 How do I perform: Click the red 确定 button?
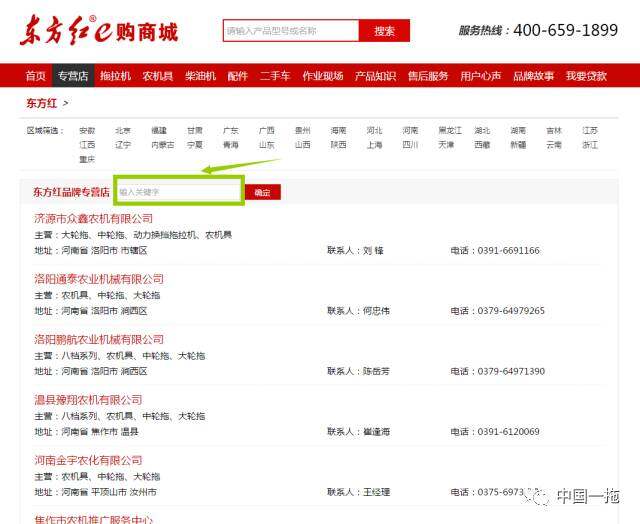(x=263, y=192)
